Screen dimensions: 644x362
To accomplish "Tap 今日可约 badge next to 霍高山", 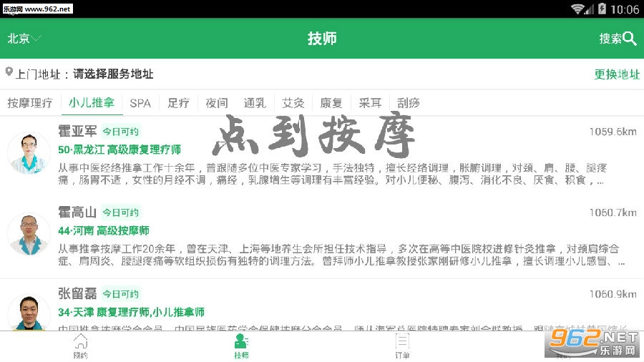I will pyautogui.click(x=120, y=212).
